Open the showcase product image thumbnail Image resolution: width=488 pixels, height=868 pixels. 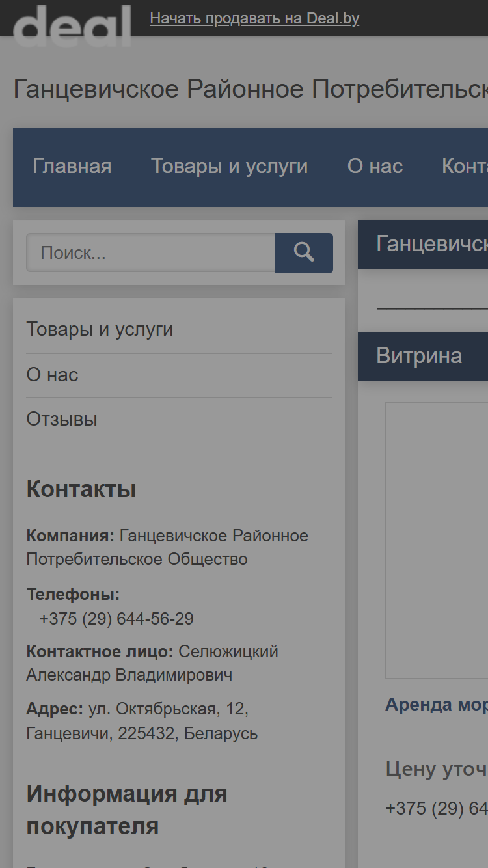437,541
